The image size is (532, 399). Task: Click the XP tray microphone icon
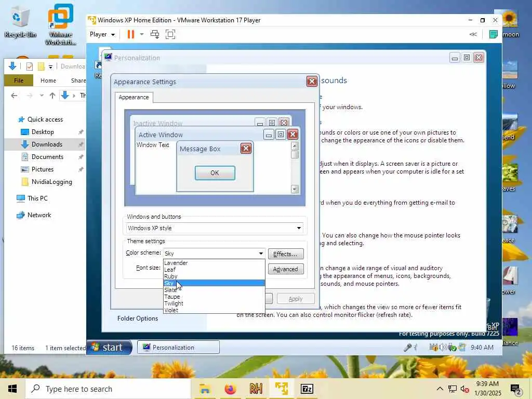coord(407,348)
